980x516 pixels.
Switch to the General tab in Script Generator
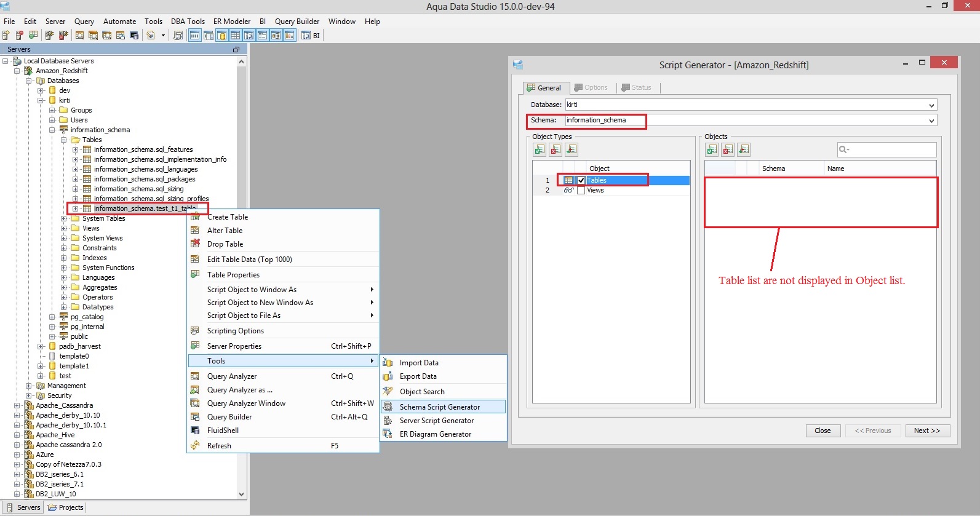click(546, 87)
